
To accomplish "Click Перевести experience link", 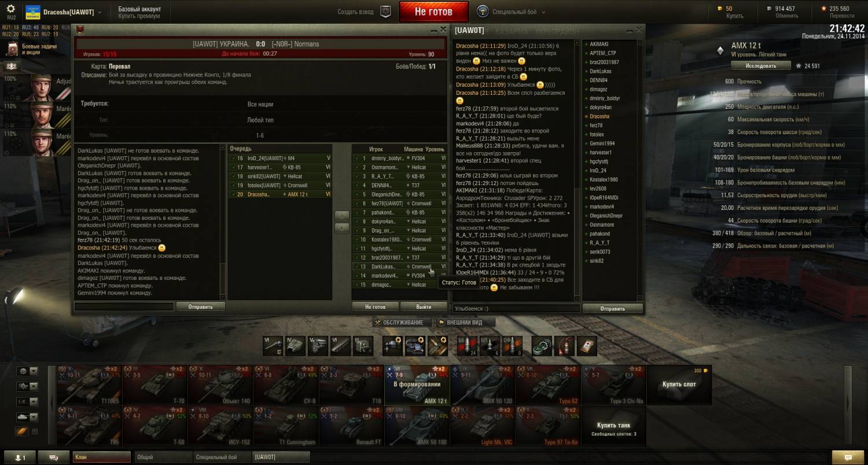I will click(841, 16).
